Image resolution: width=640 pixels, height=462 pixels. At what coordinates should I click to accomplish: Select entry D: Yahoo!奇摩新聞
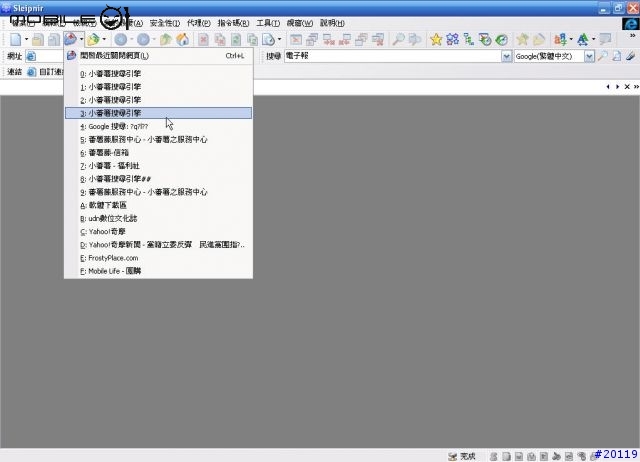[158, 245]
